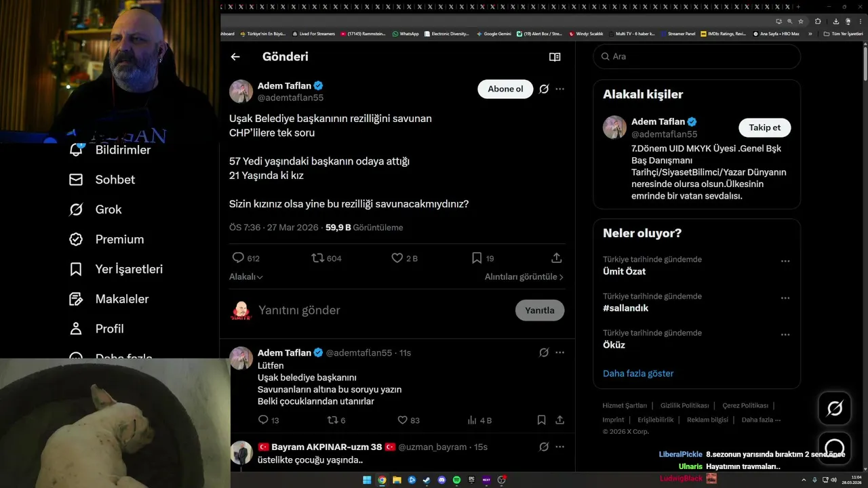This screenshot has height=488, width=868.
Task: Click the Grok icon on the 11s reply
Action: pos(544,352)
